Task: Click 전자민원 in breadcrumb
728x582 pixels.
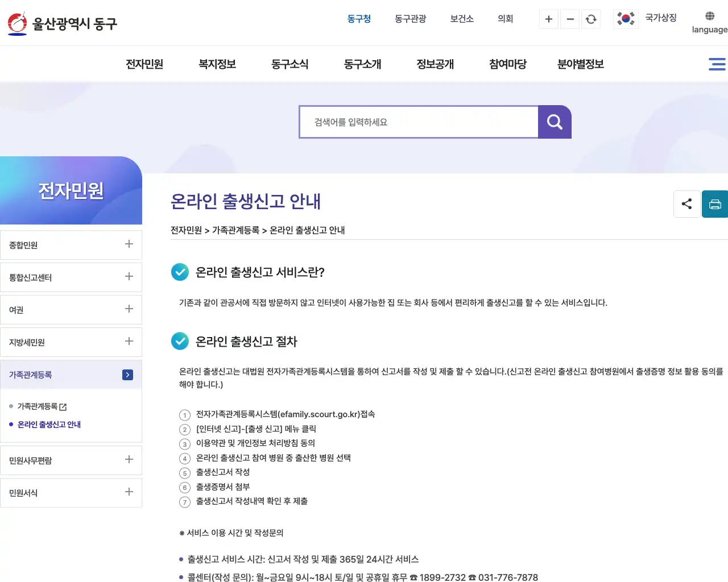Action: 187,230
